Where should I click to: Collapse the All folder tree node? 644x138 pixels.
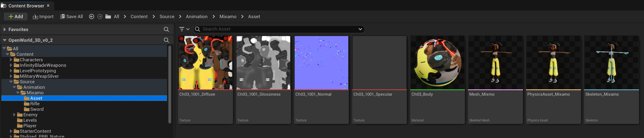(4, 48)
